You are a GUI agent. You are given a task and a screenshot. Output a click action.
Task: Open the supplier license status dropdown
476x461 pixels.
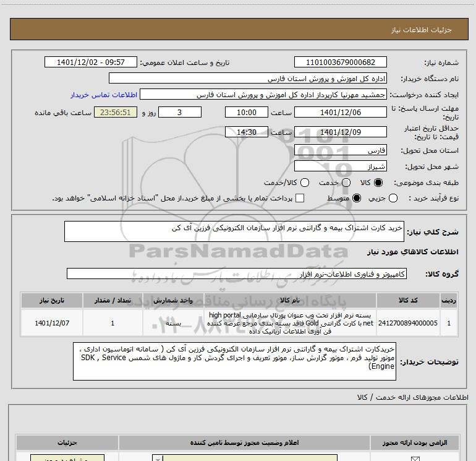tap(245, 458)
